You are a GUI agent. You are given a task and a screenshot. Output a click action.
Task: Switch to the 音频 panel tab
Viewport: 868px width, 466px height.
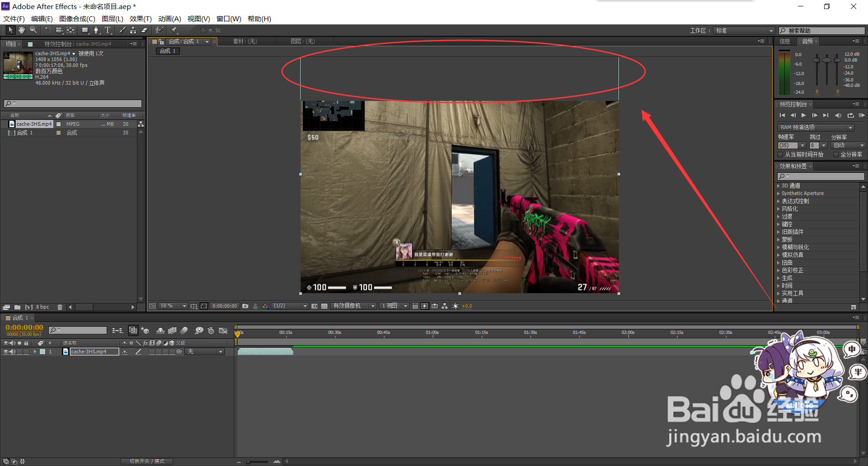tap(807, 41)
